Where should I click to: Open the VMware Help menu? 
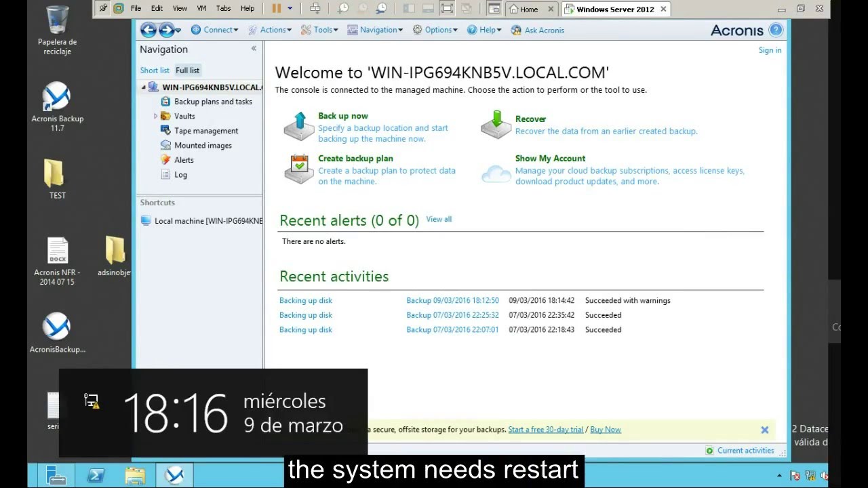248,9
